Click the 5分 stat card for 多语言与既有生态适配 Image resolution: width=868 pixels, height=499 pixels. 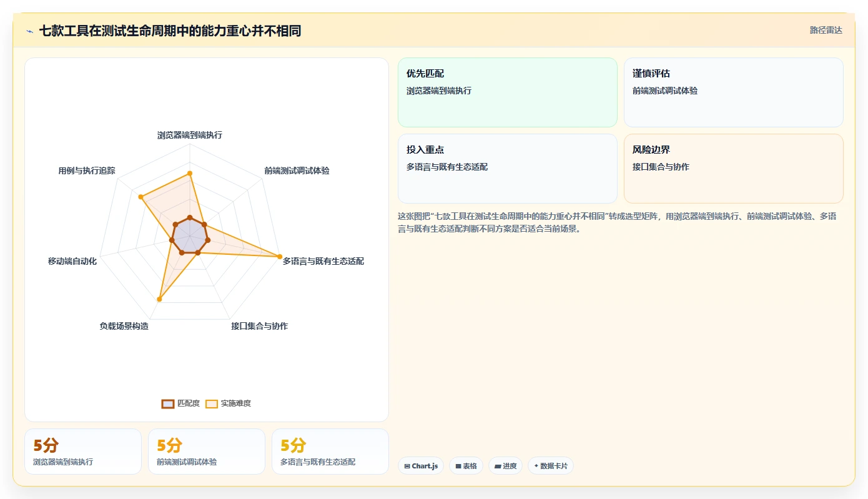330,452
